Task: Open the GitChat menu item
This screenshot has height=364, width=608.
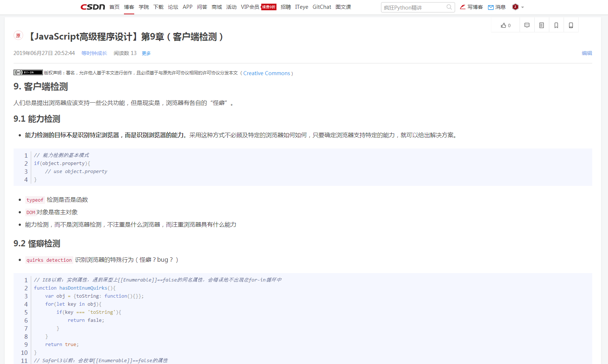Action: [x=322, y=7]
